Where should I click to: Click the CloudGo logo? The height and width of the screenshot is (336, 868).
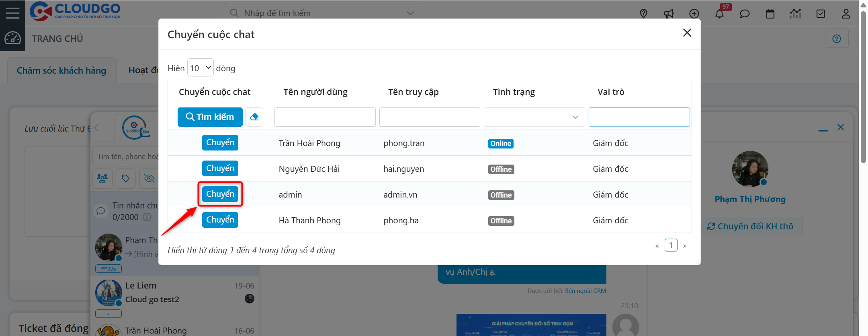pyautogui.click(x=75, y=11)
